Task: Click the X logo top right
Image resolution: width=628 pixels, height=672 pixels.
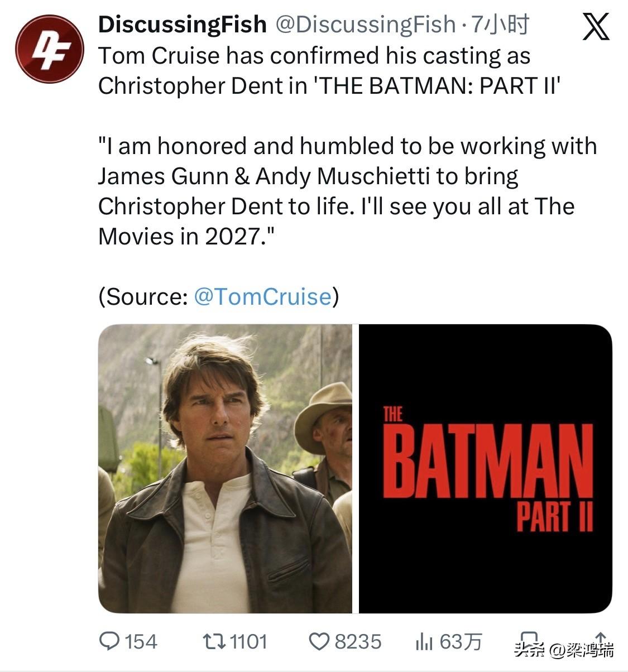Action: point(596,28)
